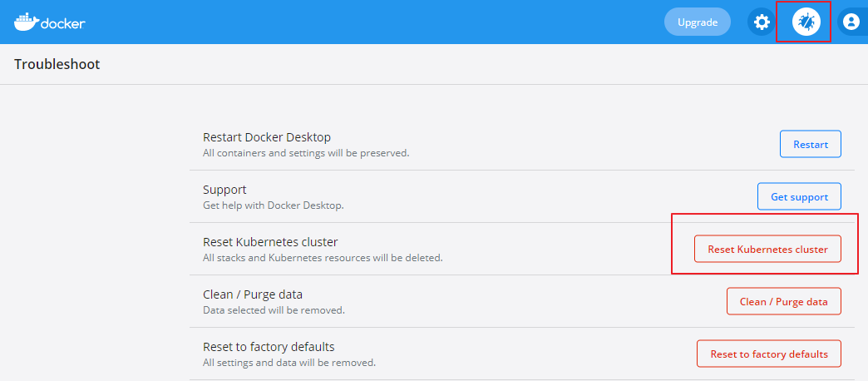Select the "Restart Docker Desktop" row title
Viewport: 868px width, 381px height.
267,137
